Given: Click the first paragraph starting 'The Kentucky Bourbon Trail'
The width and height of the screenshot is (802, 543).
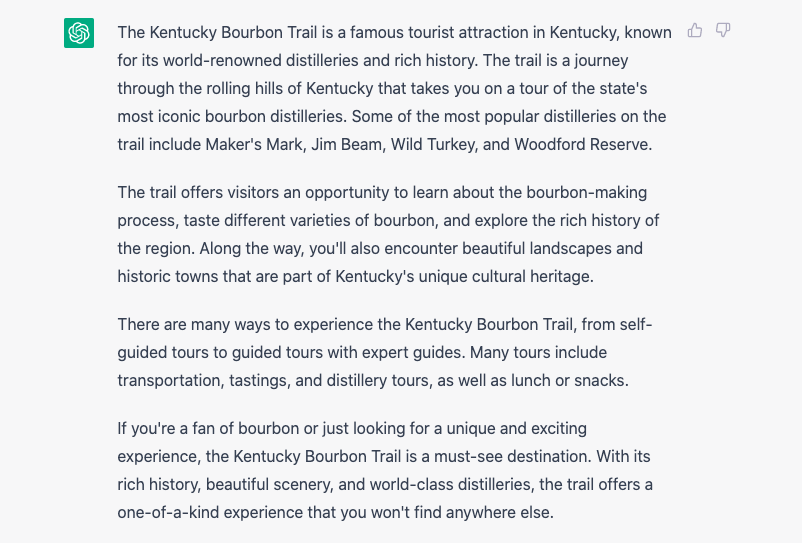Looking at the screenshot, I should [x=394, y=88].
